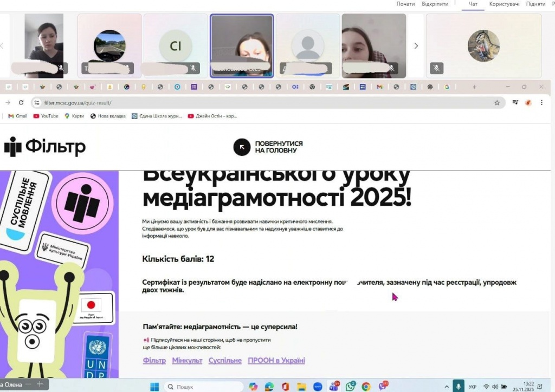
Task: Toggle the microphone indicator in the system tray
Action: 459,387
